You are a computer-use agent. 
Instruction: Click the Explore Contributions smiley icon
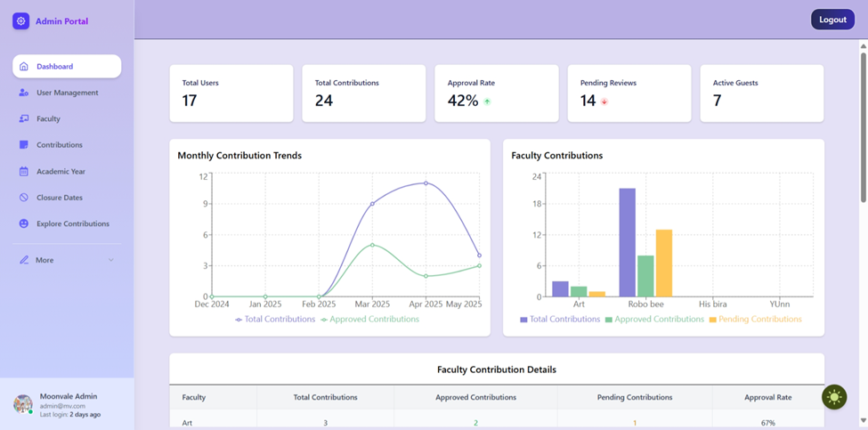point(24,223)
